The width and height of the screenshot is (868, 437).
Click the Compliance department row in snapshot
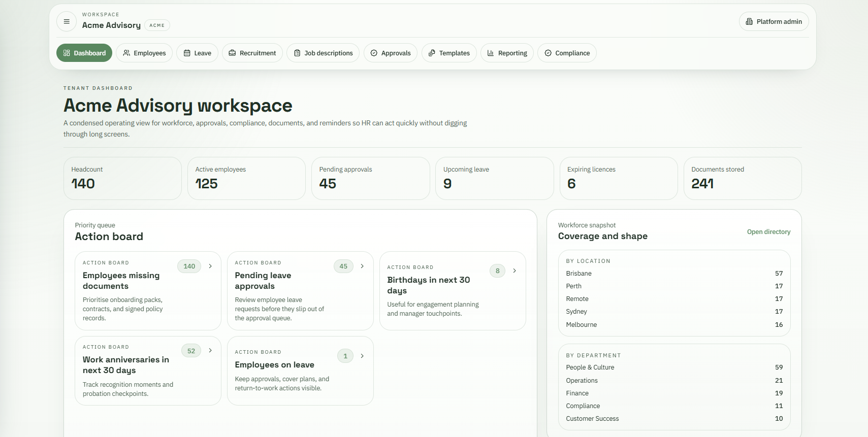pyautogui.click(x=674, y=406)
